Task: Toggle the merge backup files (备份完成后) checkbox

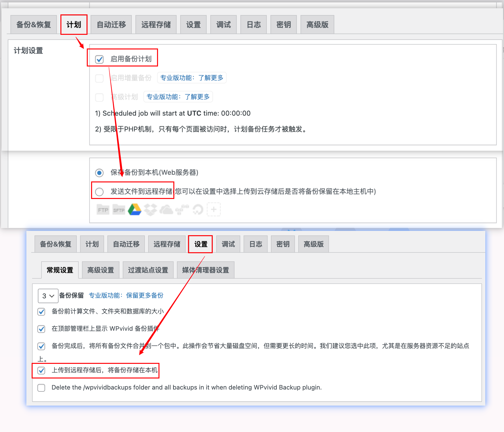Action: tap(41, 346)
